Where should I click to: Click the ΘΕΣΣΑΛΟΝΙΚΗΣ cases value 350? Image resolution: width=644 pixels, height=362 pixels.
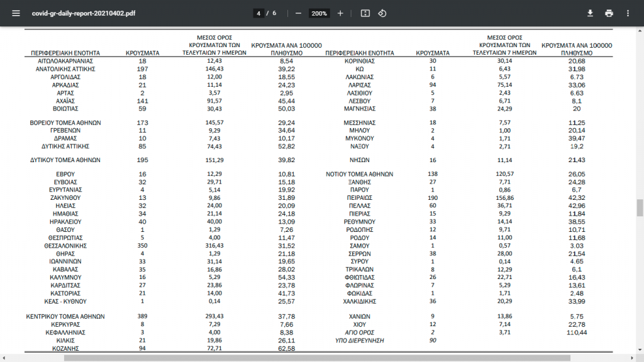[143, 246]
